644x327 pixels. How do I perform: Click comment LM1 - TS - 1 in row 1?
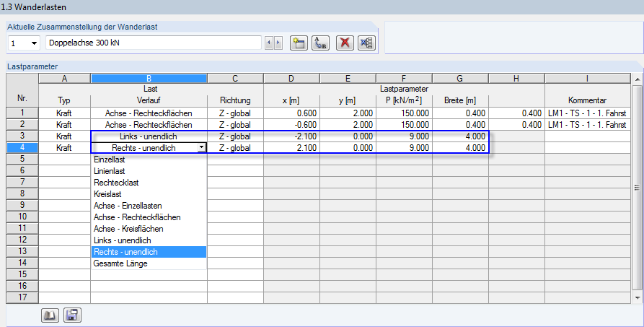pyautogui.click(x=587, y=113)
